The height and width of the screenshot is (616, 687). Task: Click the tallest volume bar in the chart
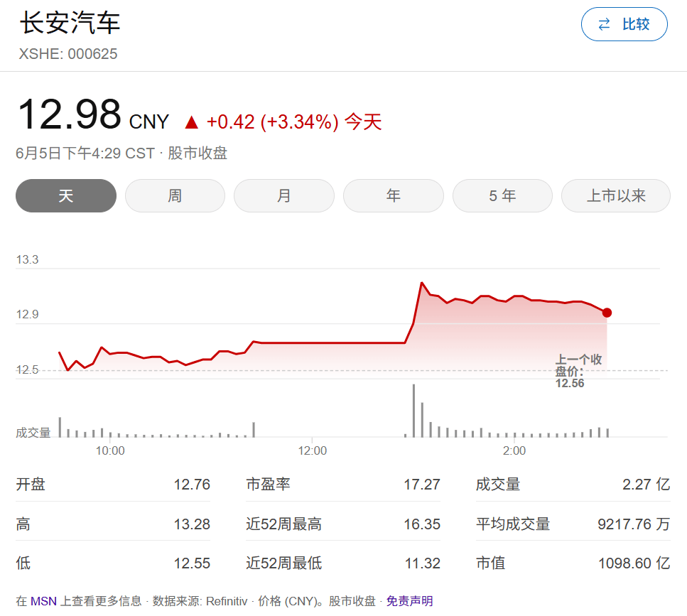pyautogui.click(x=413, y=411)
